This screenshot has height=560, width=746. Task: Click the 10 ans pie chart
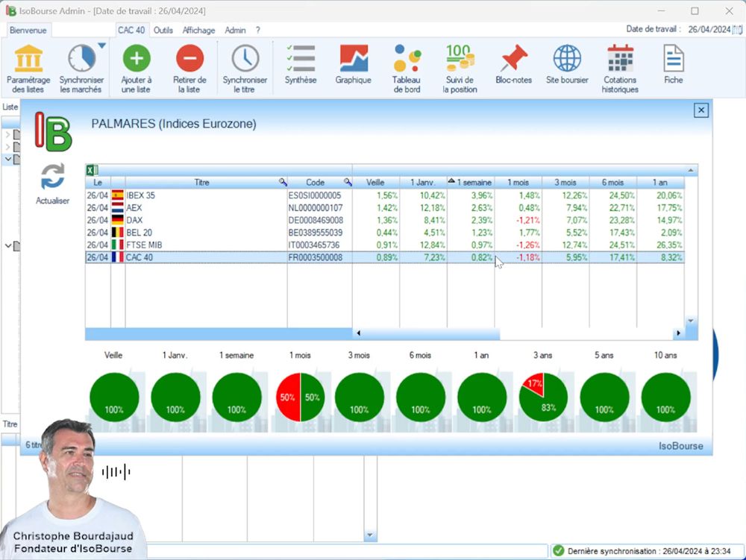pos(665,397)
